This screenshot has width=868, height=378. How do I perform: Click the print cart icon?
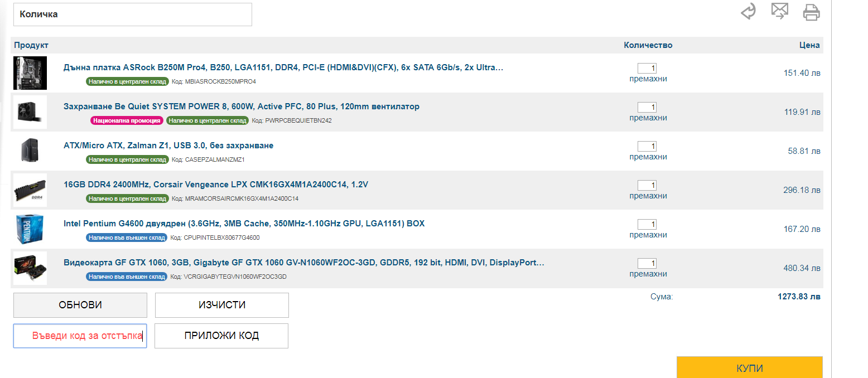tap(811, 12)
